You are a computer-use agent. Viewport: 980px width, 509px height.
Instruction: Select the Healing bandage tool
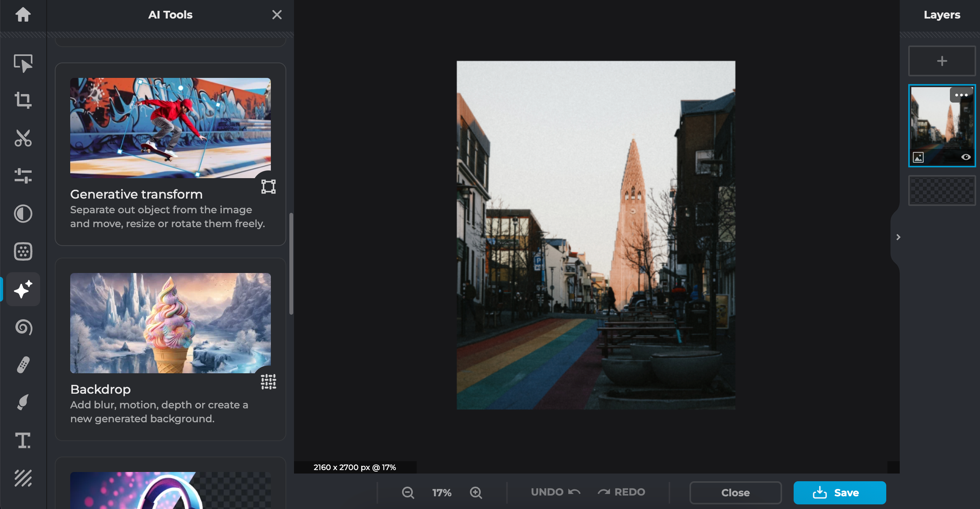[x=23, y=365]
